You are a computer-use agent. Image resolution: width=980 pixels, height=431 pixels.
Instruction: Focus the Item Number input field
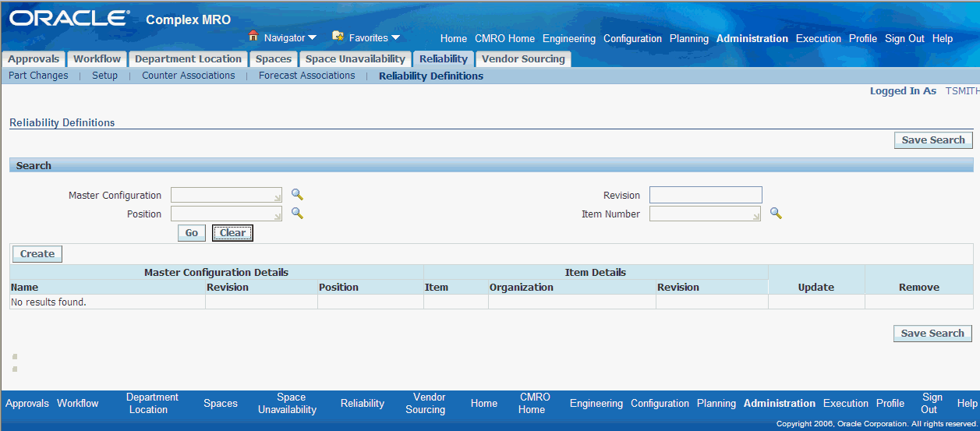(706, 214)
